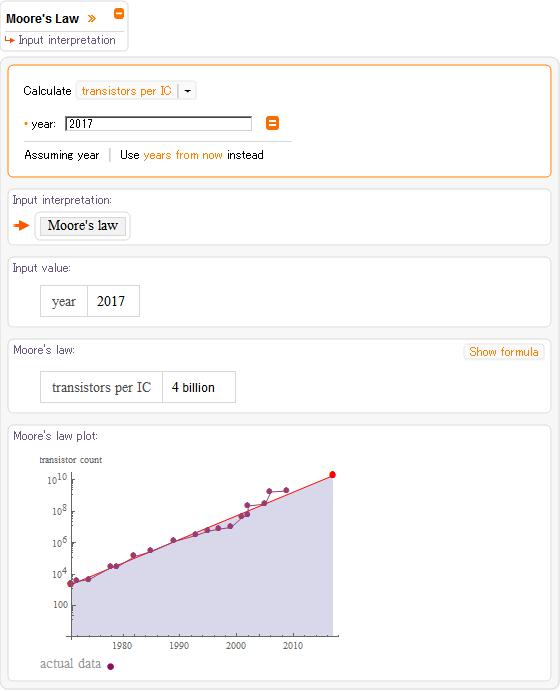
Task: Open the transistors per IC dropdown arrow
Action: tap(188, 91)
